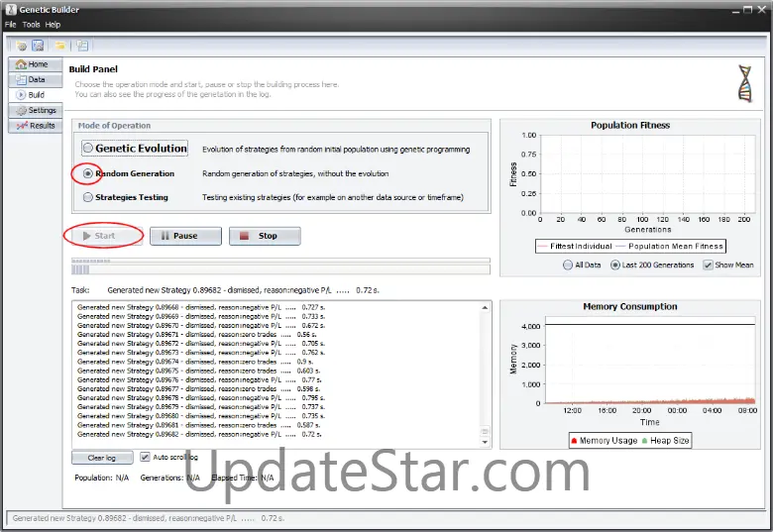Select log line for Strategy 0.89680
The width and height of the screenshot is (773, 532).
[x=201, y=416]
